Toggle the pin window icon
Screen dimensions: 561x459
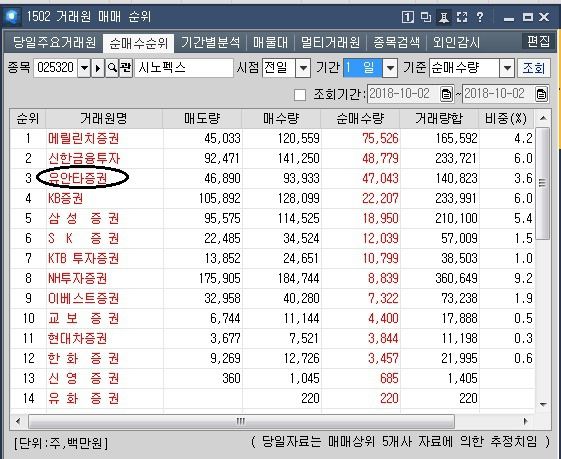(x=444, y=17)
